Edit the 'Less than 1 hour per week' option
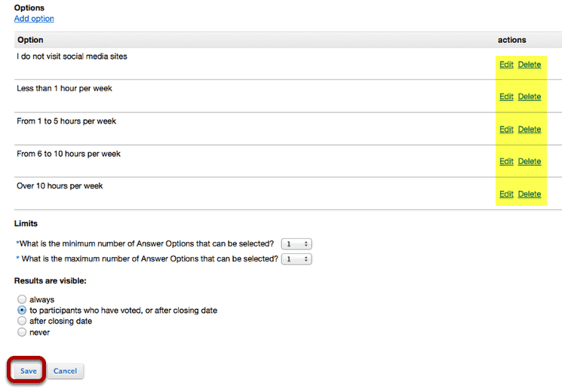This screenshot has height=392, width=562. [506, 96]
